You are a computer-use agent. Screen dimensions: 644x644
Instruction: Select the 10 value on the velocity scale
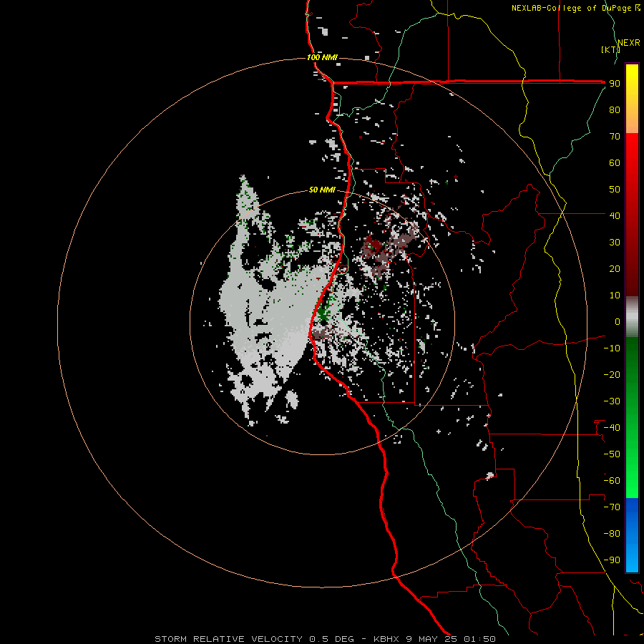pos(615,296)
